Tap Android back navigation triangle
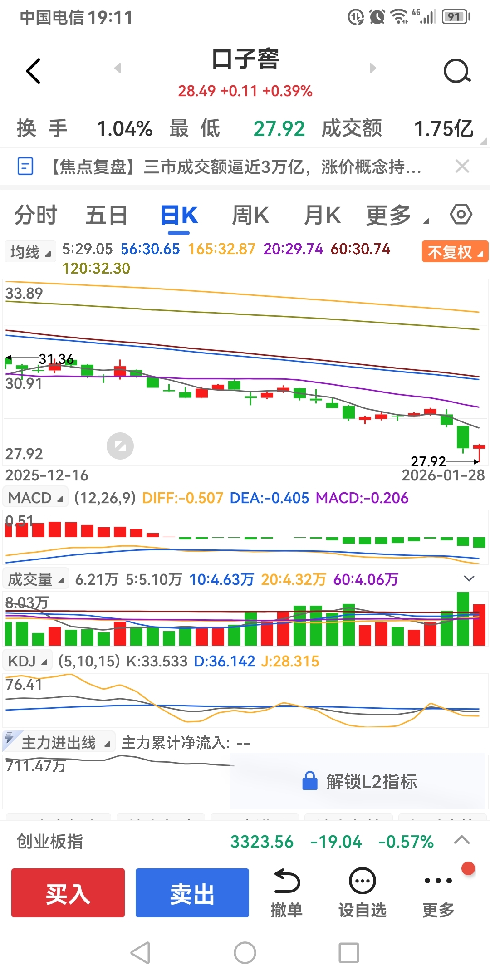The width and height of the screenshot is (490, 980). pos(141,953)
